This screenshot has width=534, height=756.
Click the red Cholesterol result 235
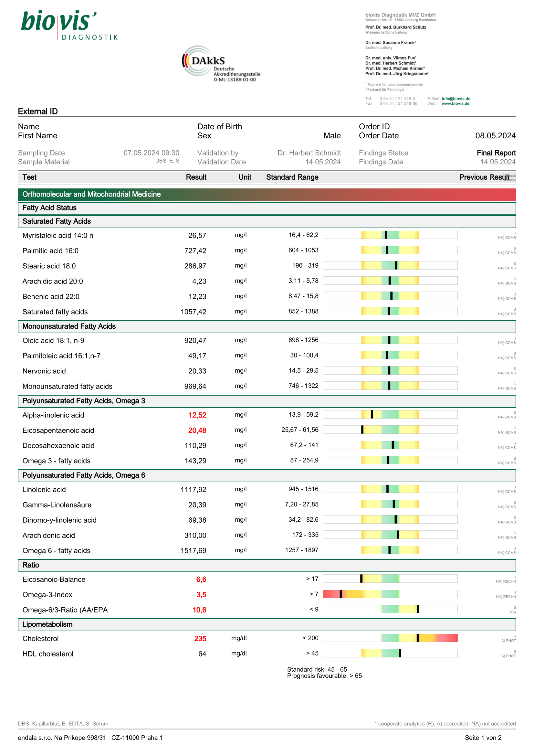pos(200,638)
